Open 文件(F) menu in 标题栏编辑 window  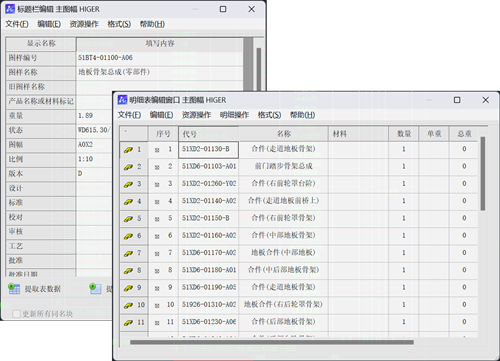click(x=17, y=24)
